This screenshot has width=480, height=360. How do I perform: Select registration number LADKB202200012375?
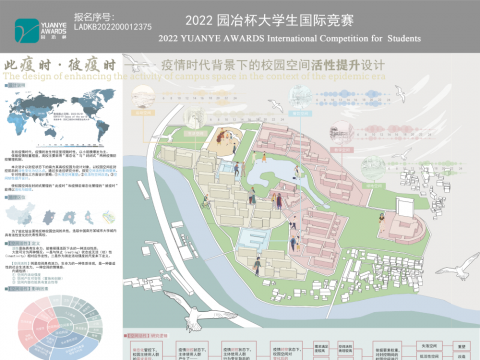coord(113,27)
